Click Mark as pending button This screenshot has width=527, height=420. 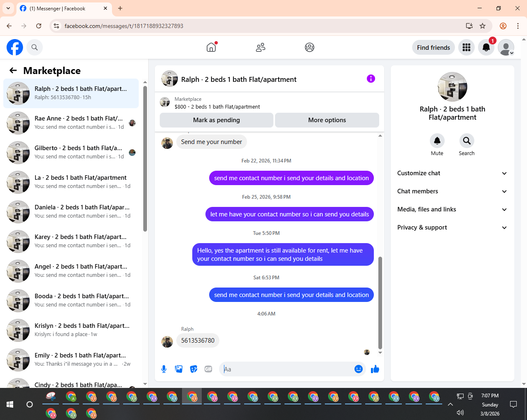point(217,120)
